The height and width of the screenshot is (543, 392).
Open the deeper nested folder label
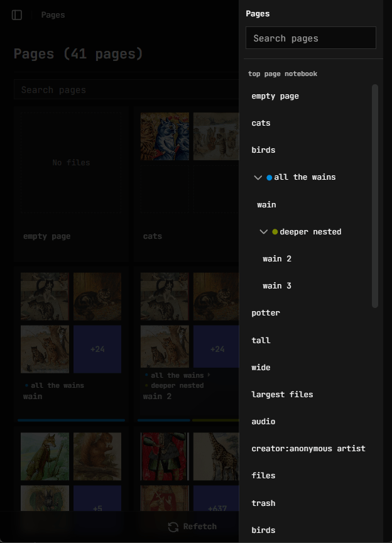(310, 232)
